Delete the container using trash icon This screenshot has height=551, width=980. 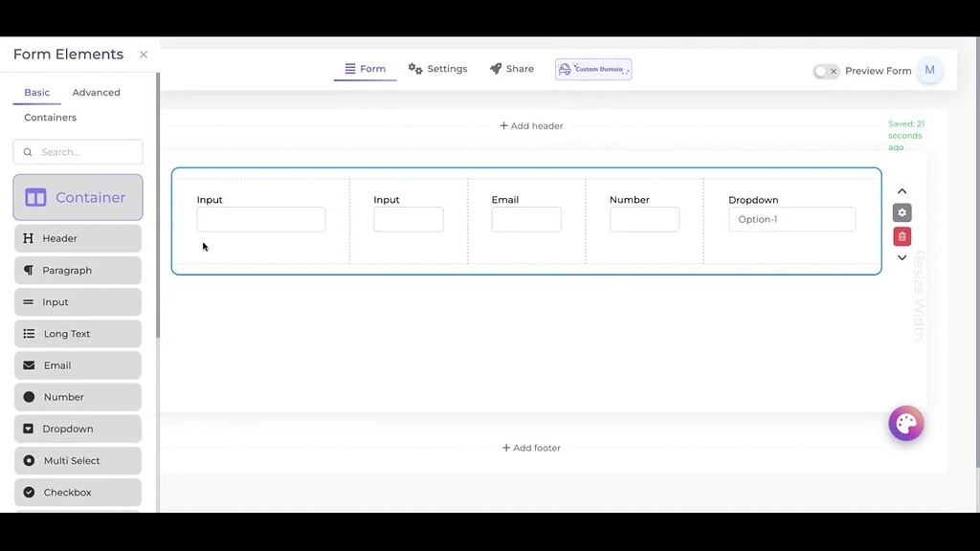point(902,235)
